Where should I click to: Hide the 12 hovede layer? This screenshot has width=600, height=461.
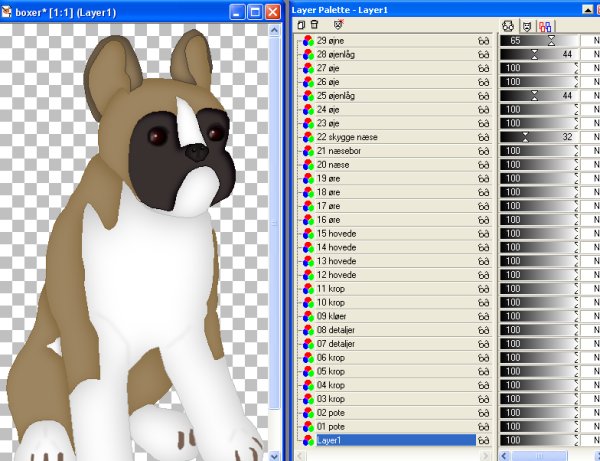[x=484, y=274]
